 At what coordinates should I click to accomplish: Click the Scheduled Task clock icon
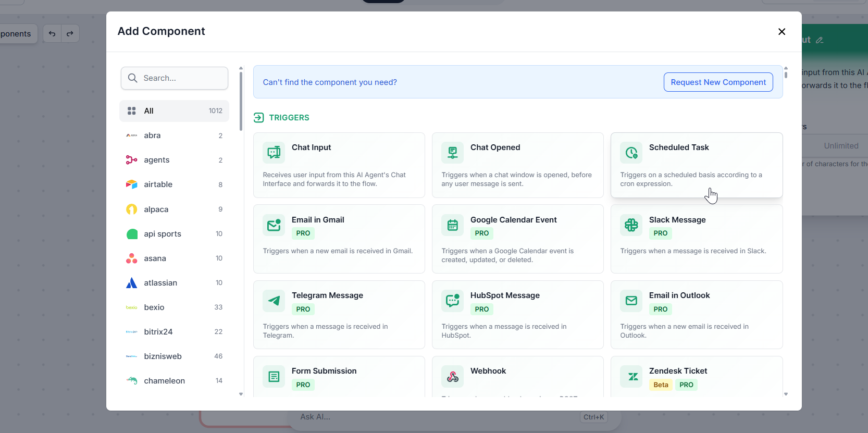(631, 153)
